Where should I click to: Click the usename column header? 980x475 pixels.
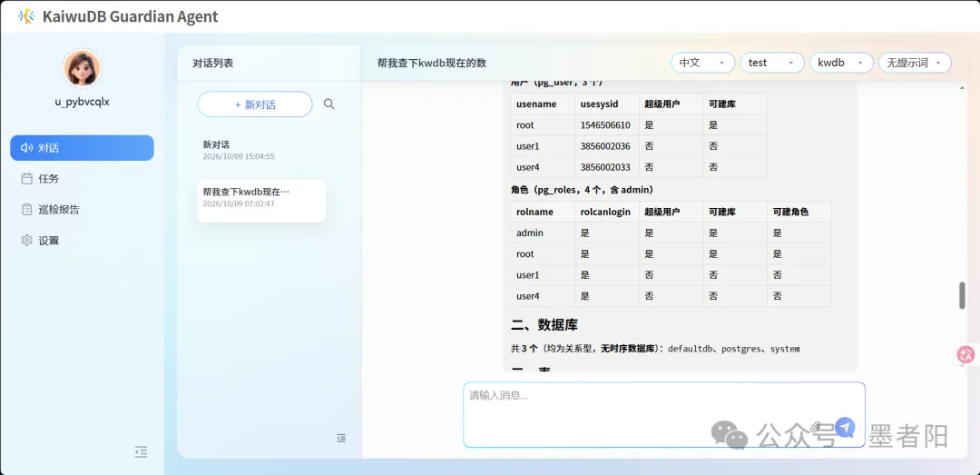[x=544, y=104]
